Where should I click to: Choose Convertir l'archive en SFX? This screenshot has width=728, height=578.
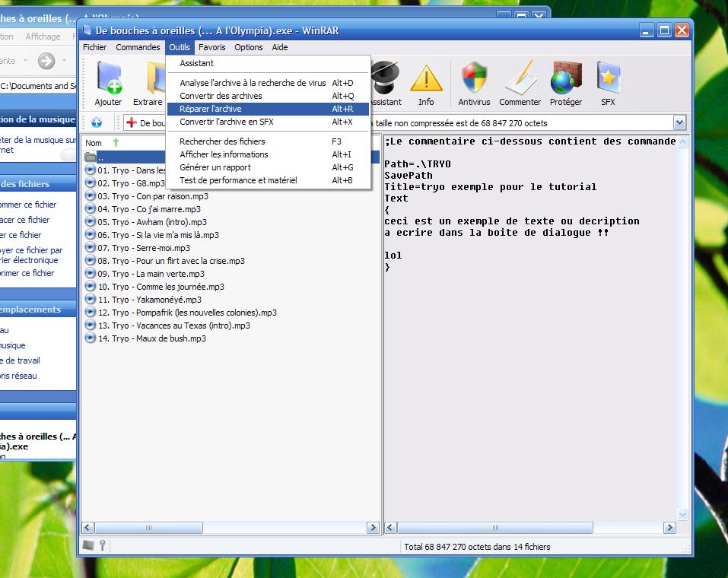pos(226,122)
